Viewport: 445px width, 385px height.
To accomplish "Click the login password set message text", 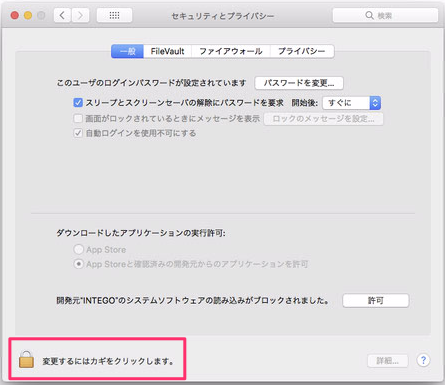I will [x=151, y=83].
